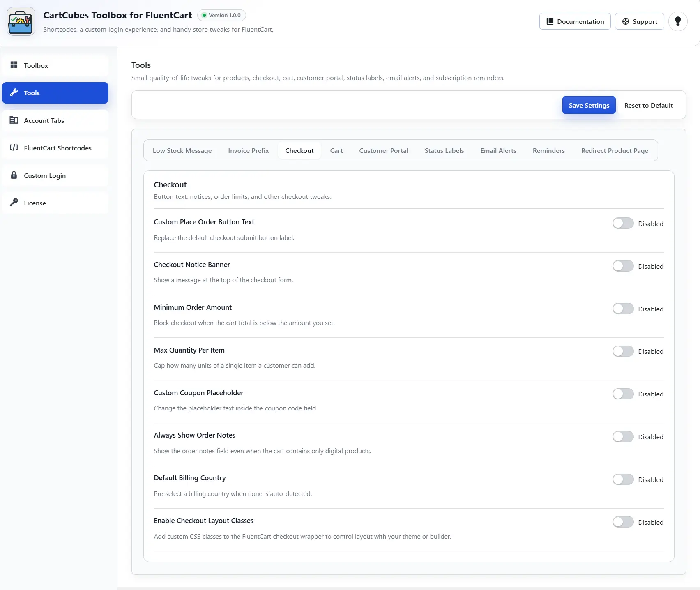Switch to the Low Stock Message tab

pyautogui.click(x=182, y=150)
